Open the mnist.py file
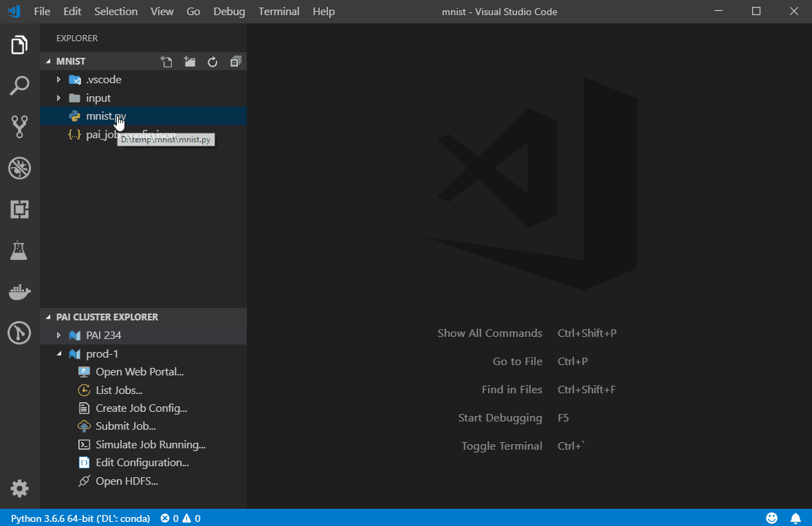The width and height of the screenshot is (812, 526). pos(144,116)
